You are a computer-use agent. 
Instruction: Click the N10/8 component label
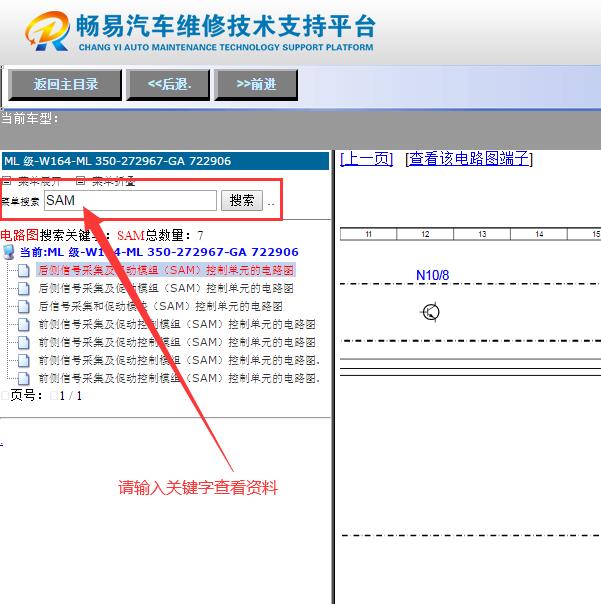pos(432,275)
